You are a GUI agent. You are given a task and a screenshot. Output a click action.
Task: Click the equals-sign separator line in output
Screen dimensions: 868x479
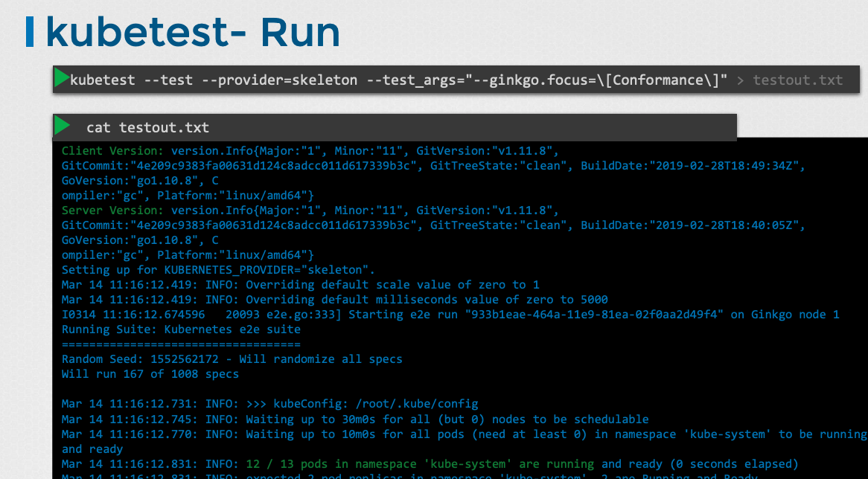181,344
